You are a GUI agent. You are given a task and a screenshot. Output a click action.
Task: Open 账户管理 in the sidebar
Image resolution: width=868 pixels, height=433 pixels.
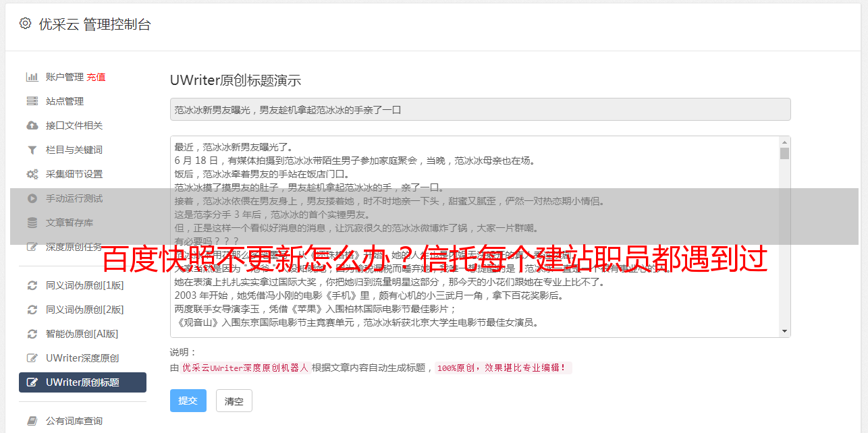(x=65, y=77)
